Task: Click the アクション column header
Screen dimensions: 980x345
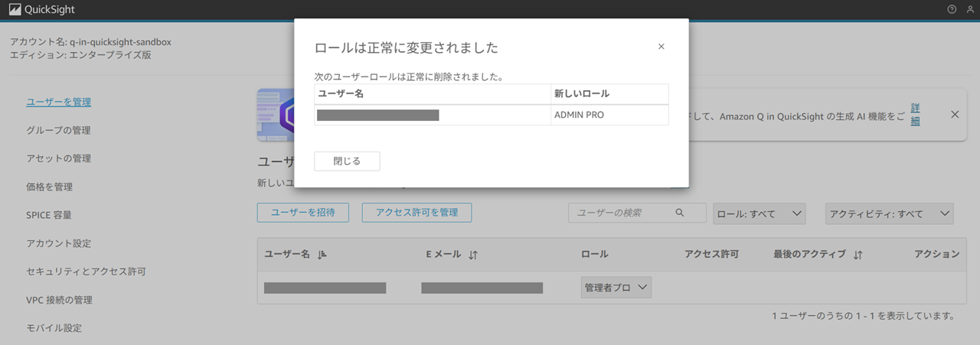Action: (x=936, y=254)
